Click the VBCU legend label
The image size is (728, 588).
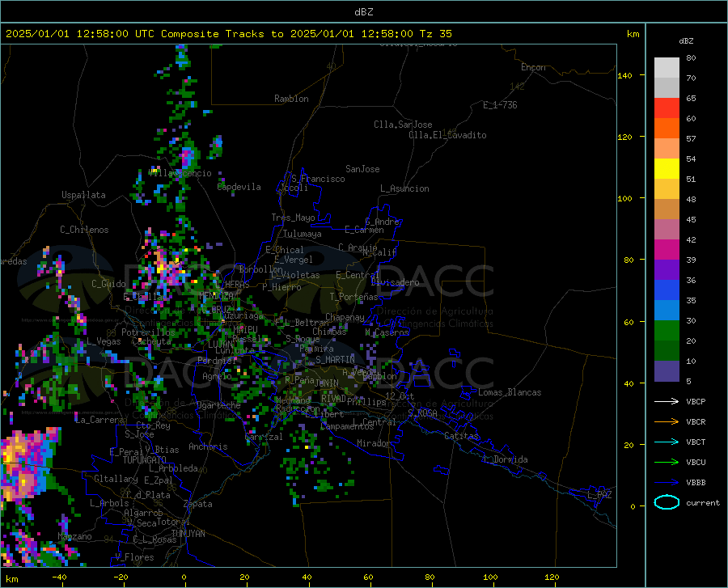696,463
